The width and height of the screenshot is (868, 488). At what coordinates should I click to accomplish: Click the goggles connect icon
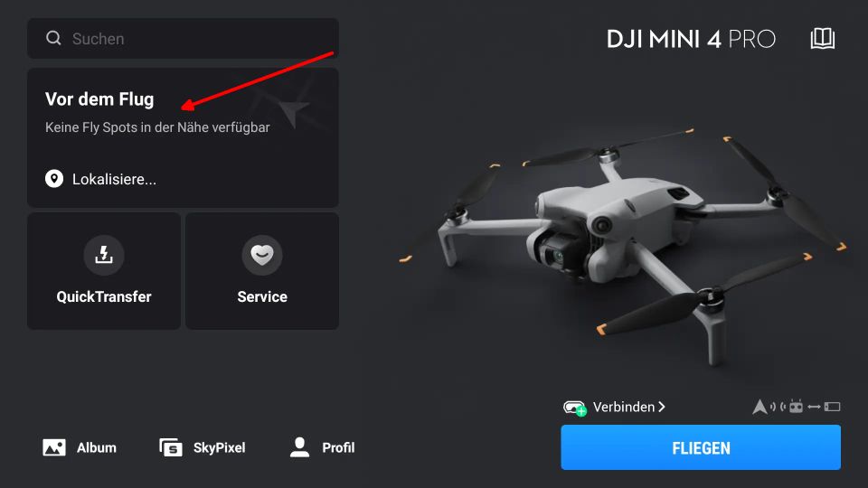[x=575, y=408]
